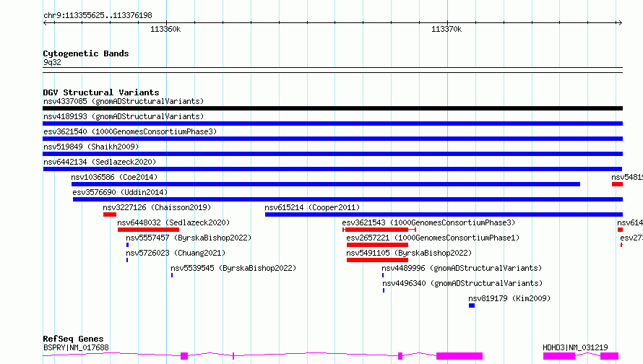Select esv2657221 1000GenomesConsortiumPhase1 label

[x=433, y=238]
